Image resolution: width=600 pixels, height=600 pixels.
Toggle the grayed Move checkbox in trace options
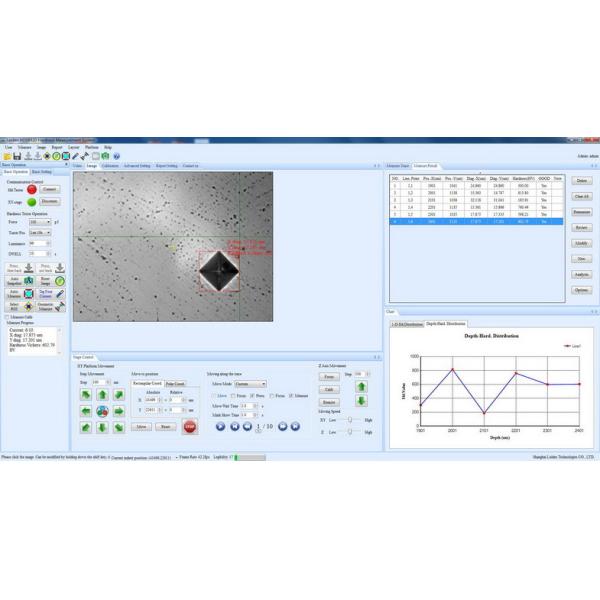pyautogui.click(x=214, y=396)
